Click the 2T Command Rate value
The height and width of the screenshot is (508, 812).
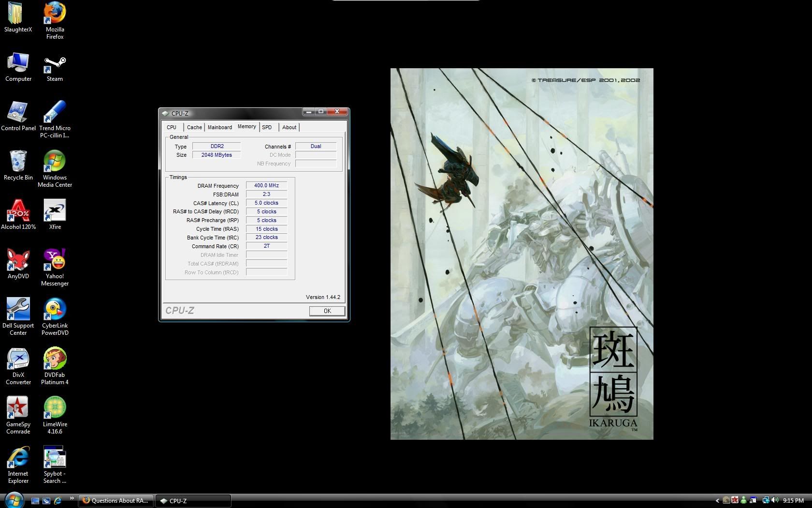tap(266, 246)
